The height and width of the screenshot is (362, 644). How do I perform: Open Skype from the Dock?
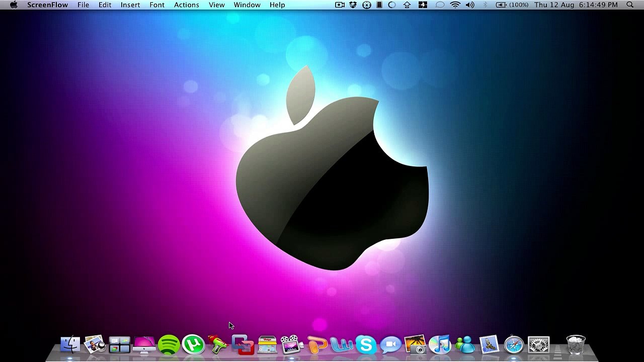coord(366,345)
